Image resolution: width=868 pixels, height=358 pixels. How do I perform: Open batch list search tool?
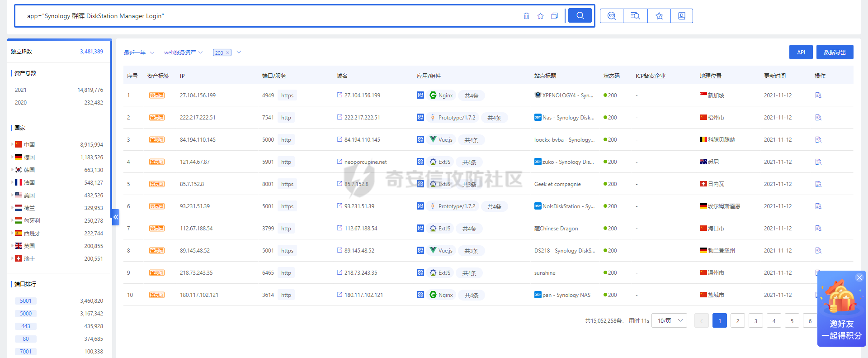tap(635, 16)
